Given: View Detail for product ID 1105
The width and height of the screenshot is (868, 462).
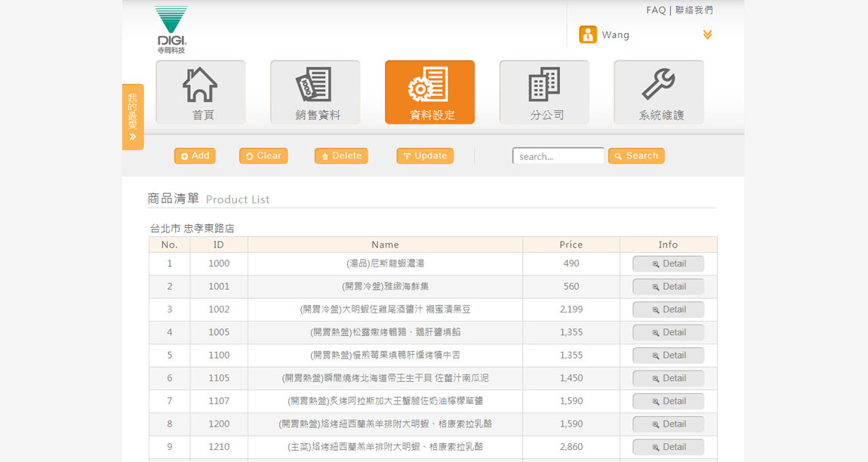Looking at the screenshot, I should [668, 378].
